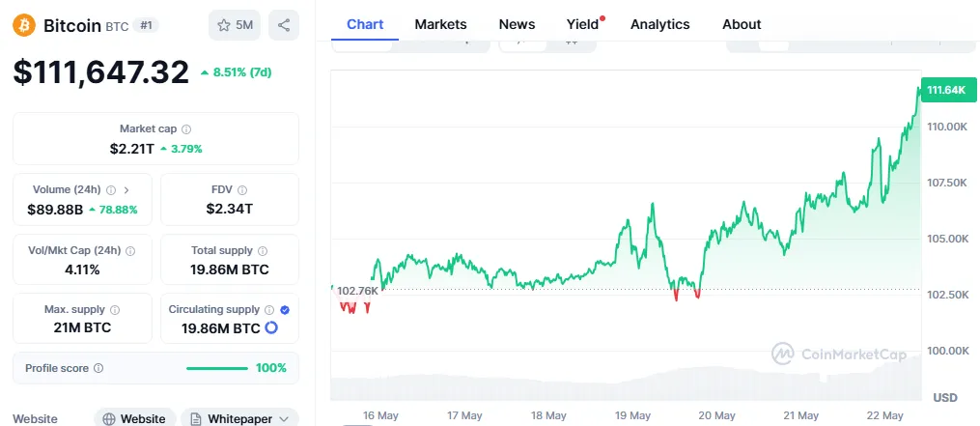The width and height of the screenshot is (980, 426).
Task: Click the Max. supply info icon
Action: point(115,311)
